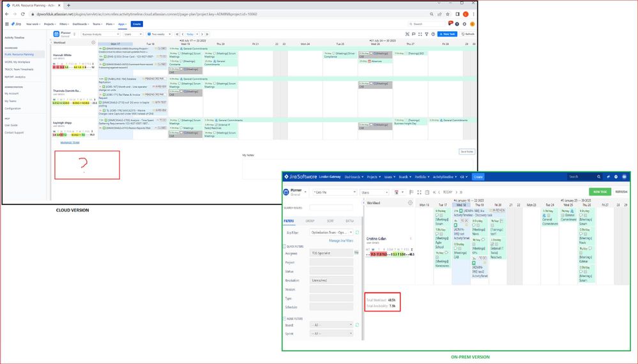Jump to next period double-arrow in cloud planner

pos(207,34)
